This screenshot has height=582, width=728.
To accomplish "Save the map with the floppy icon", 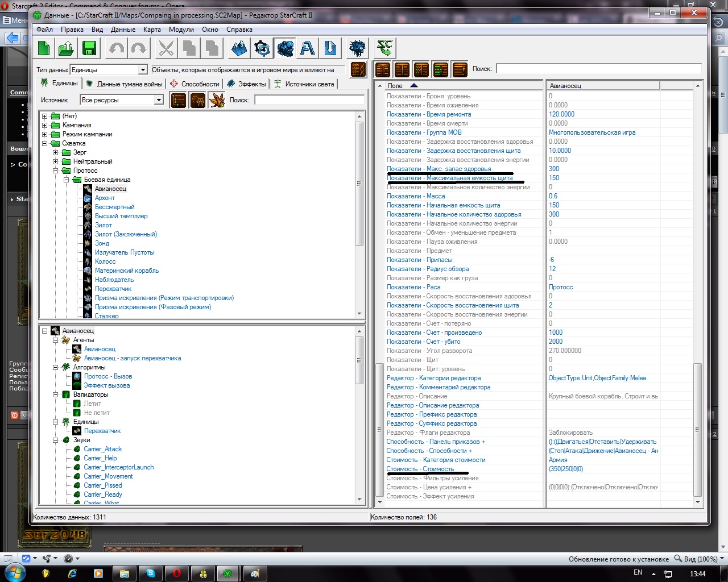I will point(89,48).
